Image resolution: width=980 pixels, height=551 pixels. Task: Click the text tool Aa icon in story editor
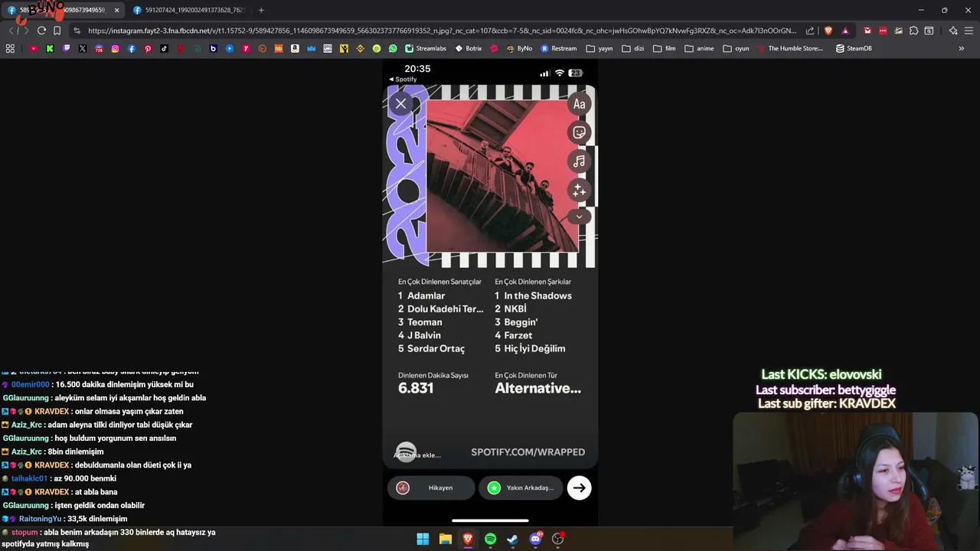580,104
